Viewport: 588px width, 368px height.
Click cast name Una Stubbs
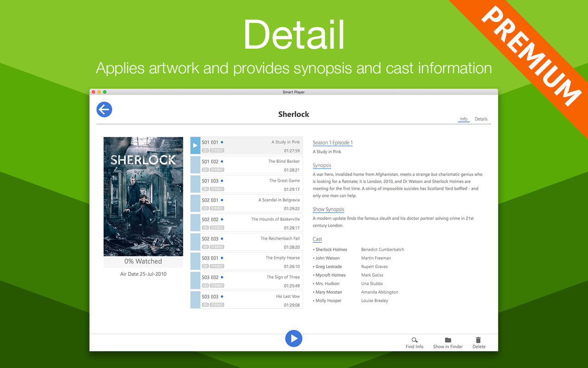click(x=372, y=284)
